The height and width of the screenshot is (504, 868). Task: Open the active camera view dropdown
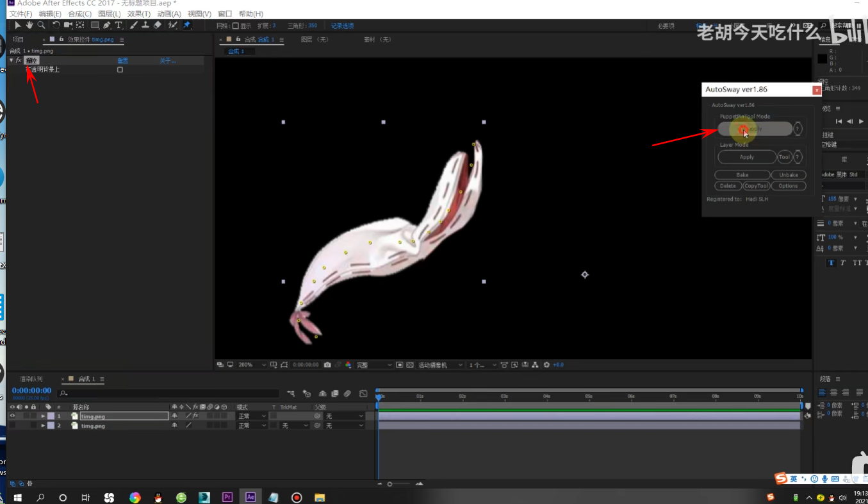click(x=441, y=365)
